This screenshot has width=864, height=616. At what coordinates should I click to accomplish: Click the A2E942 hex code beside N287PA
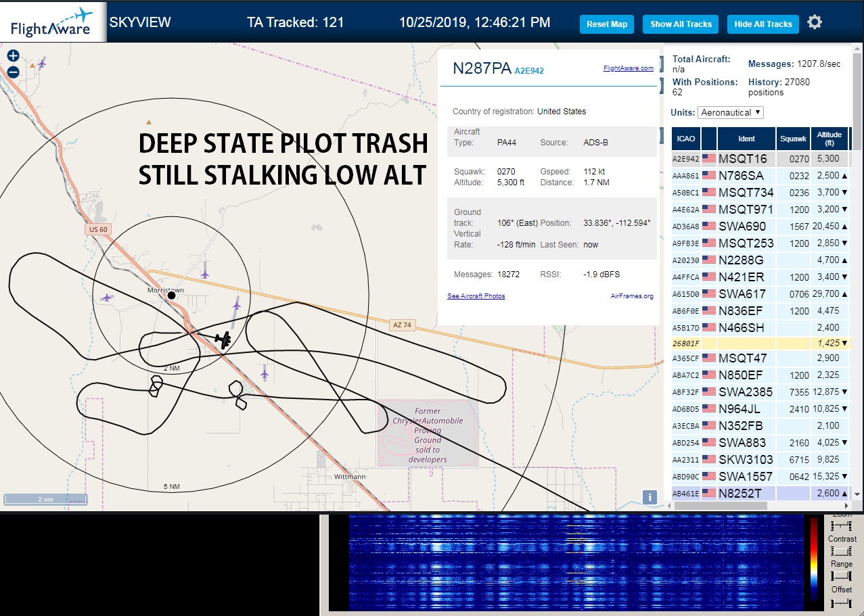pyautogui.click(x=529, y=70)
